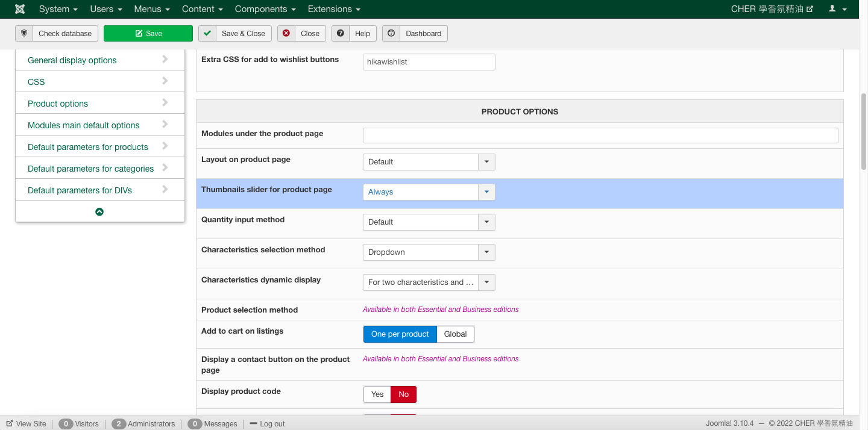
Task: Click the question mark Help icon
Action: click(341, 33)
